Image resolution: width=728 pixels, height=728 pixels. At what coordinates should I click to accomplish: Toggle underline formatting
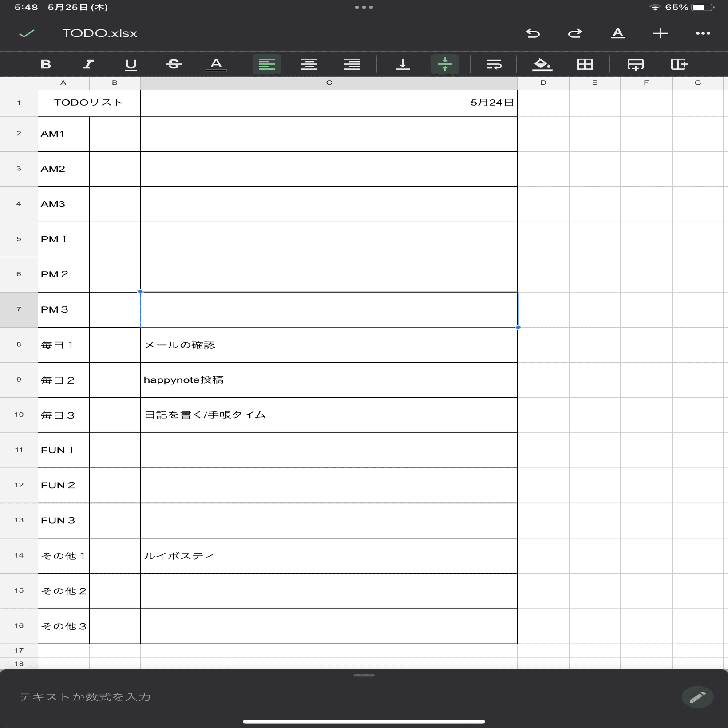(131, 64)
